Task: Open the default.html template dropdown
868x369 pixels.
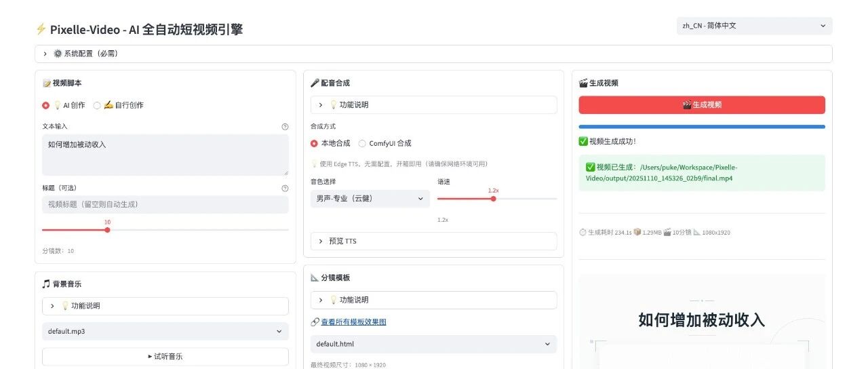Action: (433, 344)
